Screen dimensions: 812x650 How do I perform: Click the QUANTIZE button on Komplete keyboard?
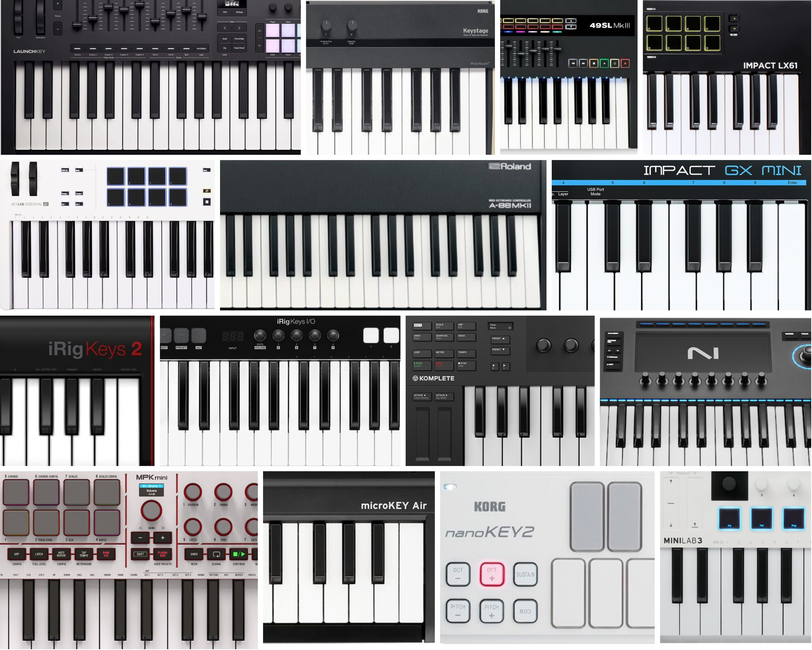[444, 337]
